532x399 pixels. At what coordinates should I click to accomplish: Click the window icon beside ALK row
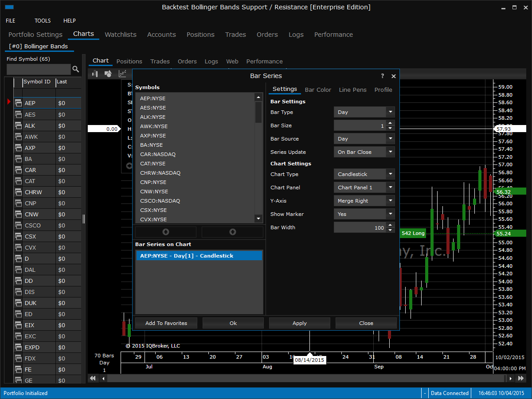18,125
